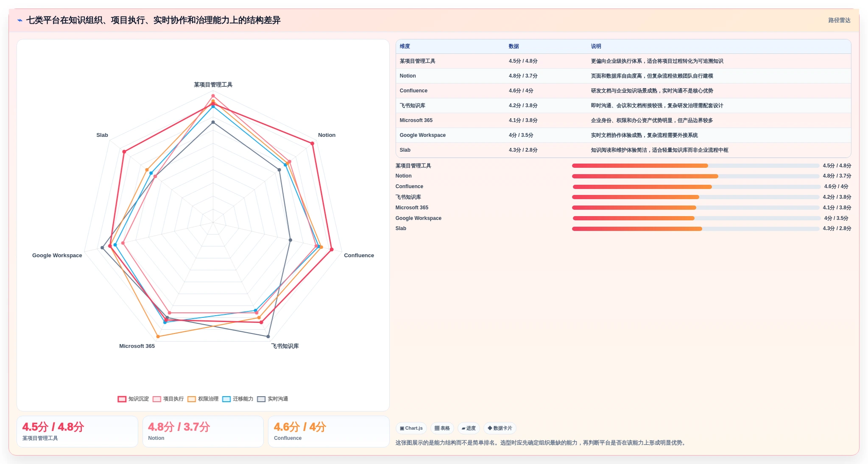Click the 4.2分 / 3.8分 progress value label
Screen dimensions: 868x464
[x=837, y=197]
